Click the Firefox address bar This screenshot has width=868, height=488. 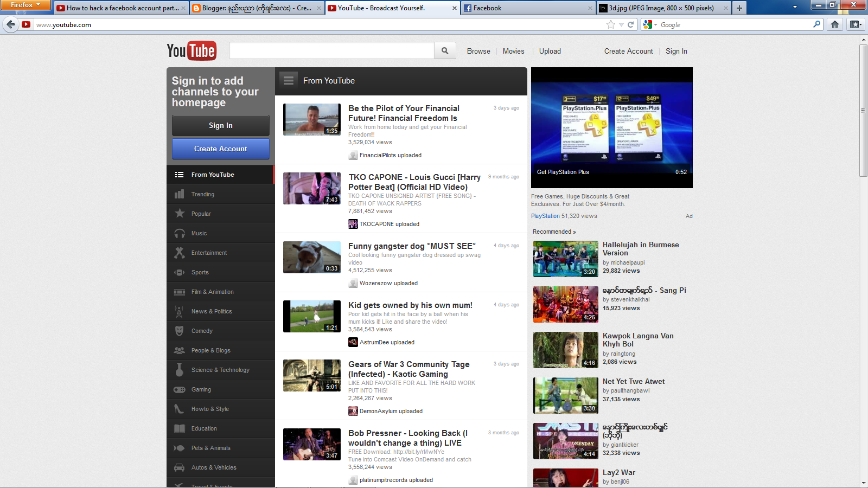point(320,24)
